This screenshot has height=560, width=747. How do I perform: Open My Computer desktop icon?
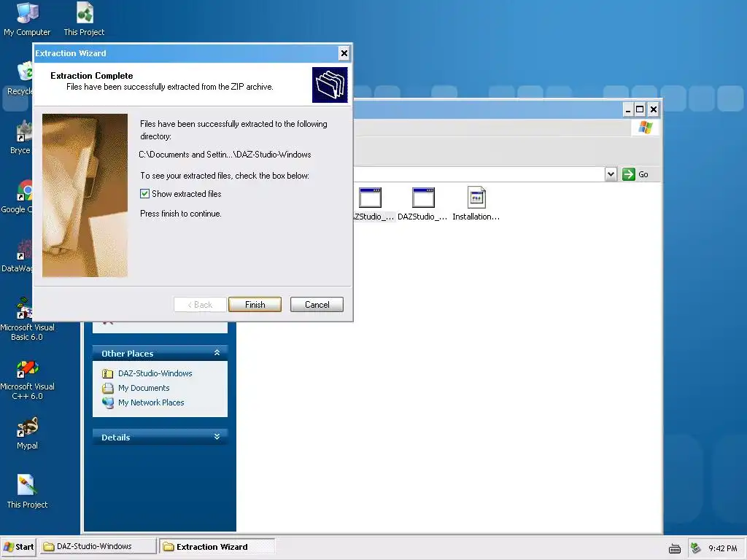coord(27,19)
